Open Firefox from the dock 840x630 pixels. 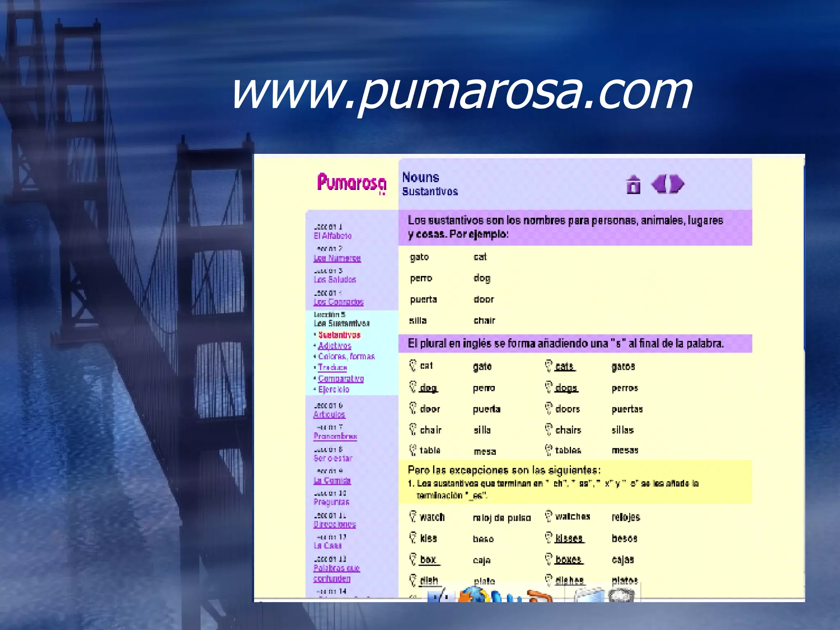[473, 595]
